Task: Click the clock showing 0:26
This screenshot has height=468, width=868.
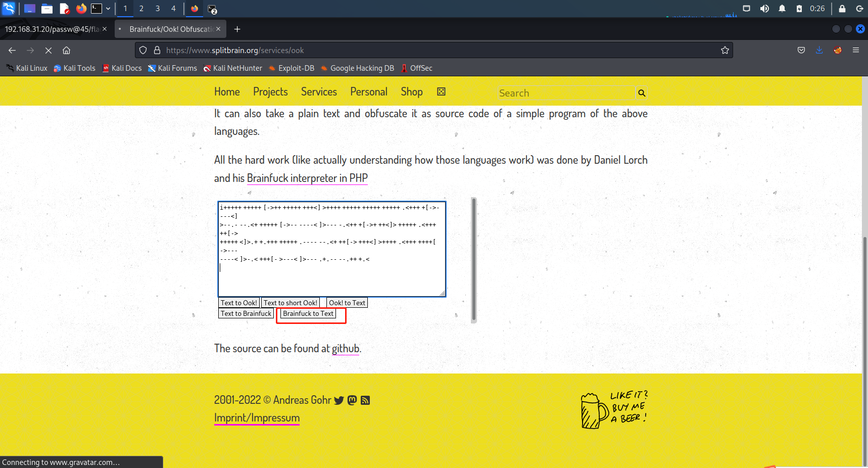Action: tap(817, 9)
